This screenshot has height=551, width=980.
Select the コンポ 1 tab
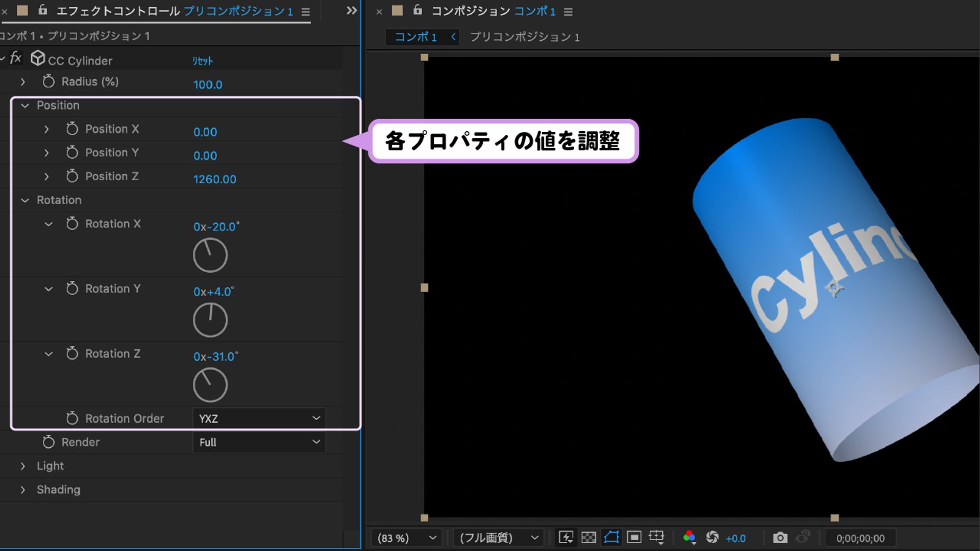[415, 37]
